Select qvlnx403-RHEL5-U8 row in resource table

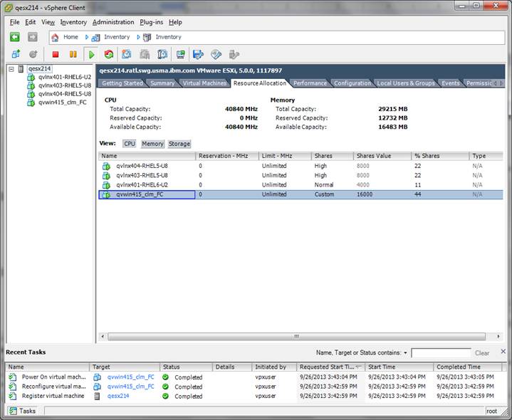point(301,176)
